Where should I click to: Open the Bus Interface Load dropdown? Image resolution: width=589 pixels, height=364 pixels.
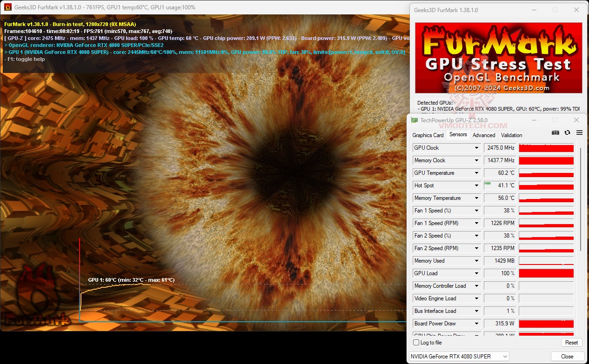(476, 311)
